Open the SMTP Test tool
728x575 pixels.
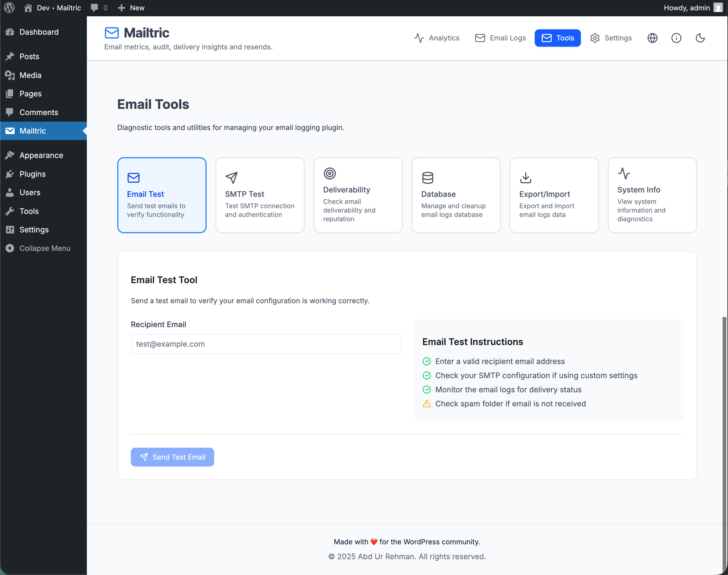[x=260, y=195]
